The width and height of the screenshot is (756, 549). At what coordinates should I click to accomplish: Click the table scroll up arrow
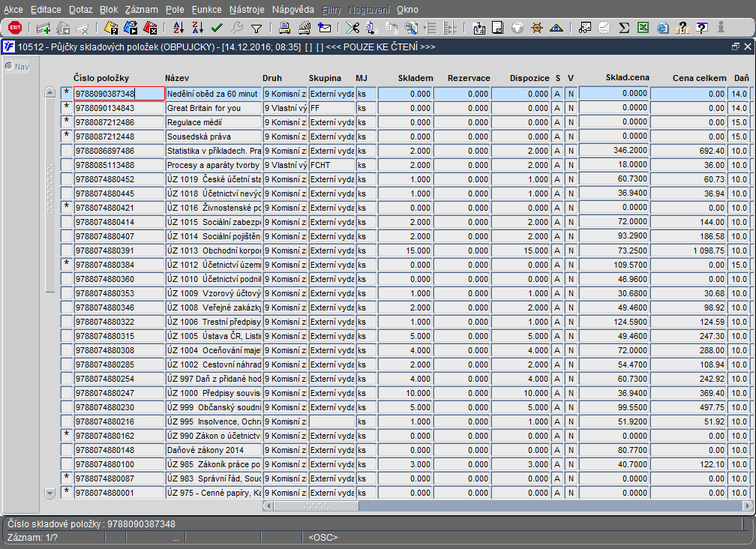[x=49, y=92]
